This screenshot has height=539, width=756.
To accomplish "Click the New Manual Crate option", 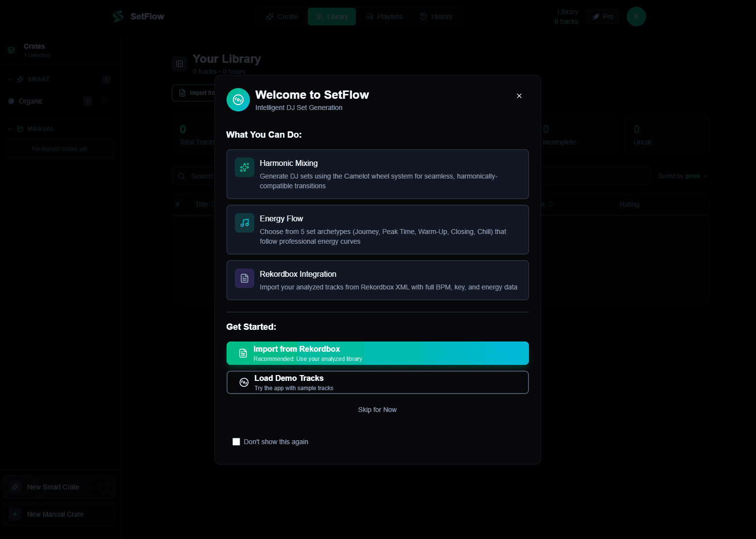I will 58,514.
